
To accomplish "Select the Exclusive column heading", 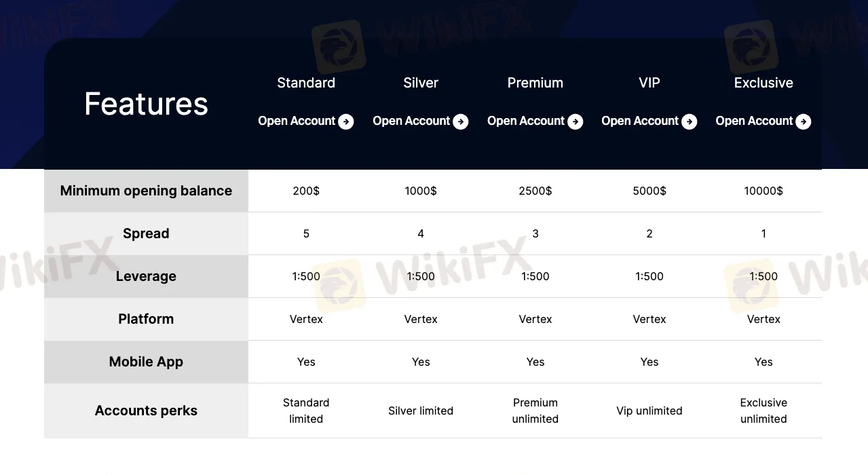I will pyautogui.click(x=763, y=83).
